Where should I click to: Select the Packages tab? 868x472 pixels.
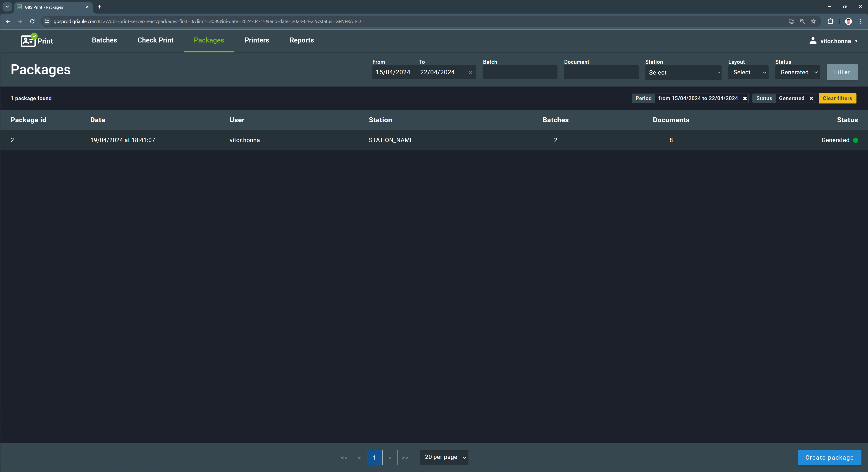(209, 40)
